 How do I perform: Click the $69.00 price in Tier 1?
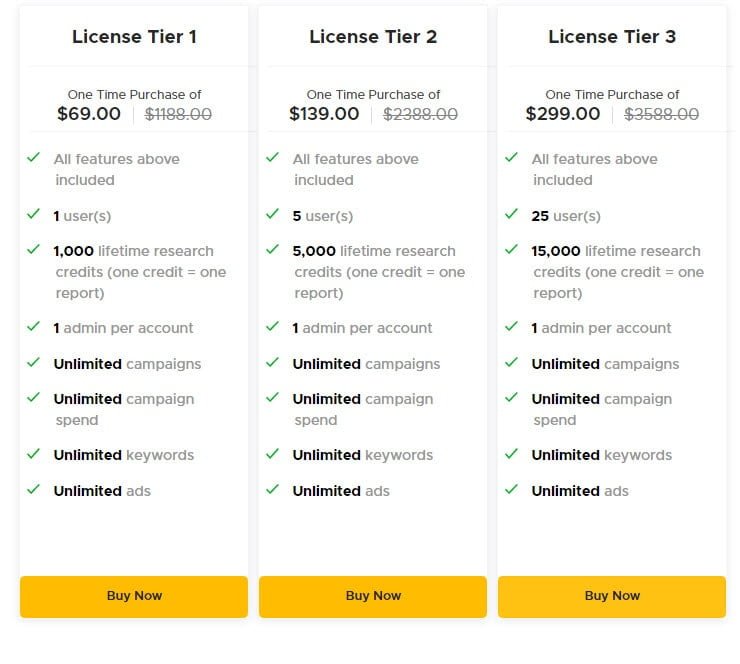coord(89,114)
